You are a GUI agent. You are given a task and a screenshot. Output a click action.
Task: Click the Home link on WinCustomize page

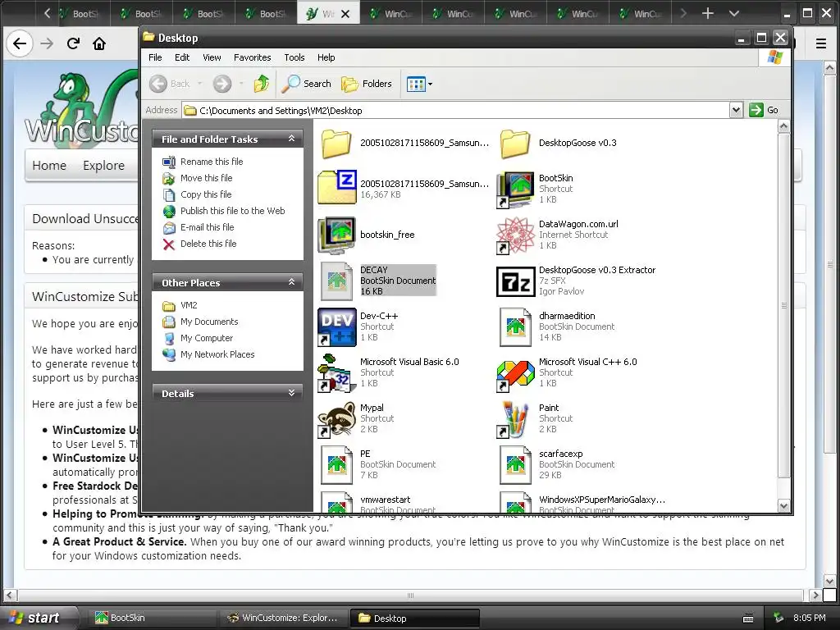coord(49,166)
